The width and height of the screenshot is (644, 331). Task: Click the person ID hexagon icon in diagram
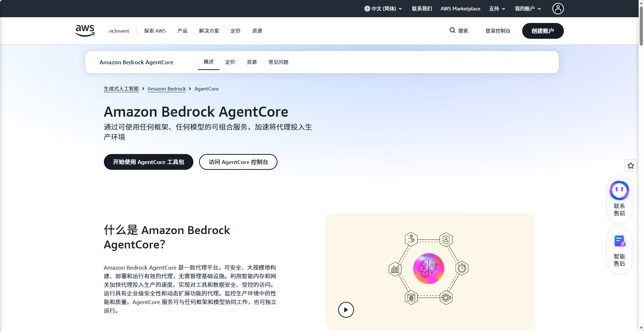[x=446, y=239]
